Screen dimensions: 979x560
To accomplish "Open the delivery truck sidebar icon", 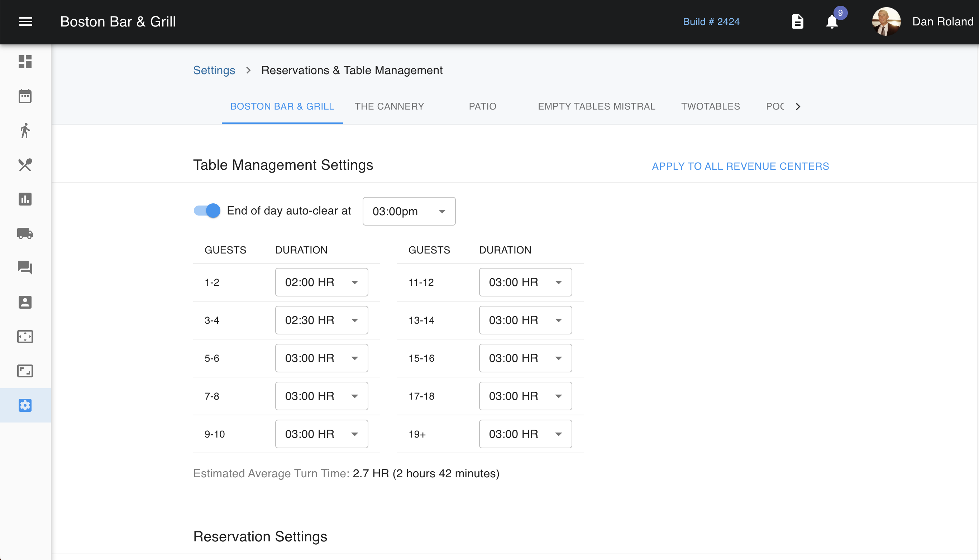I will [x=25, y=233].
